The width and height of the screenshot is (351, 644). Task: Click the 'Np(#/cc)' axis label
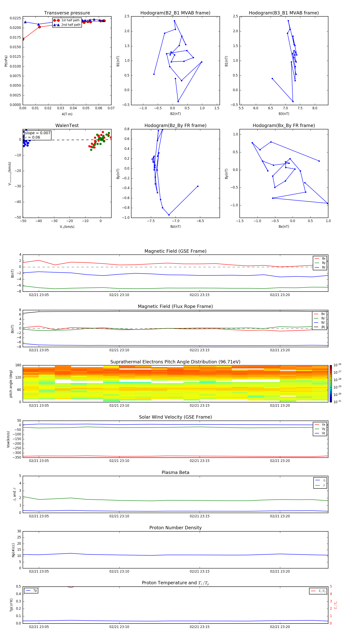[13, 550]
